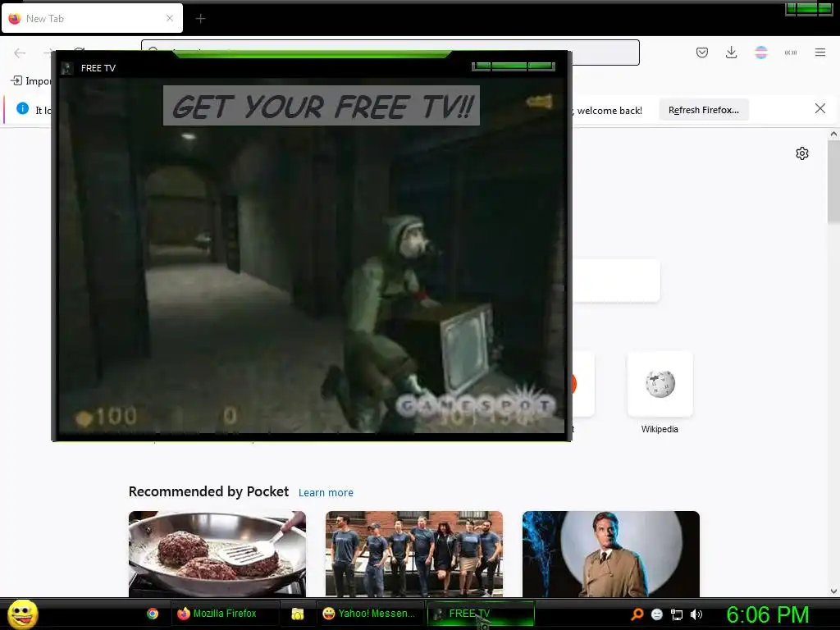The height and width of the screenshot is (630, 840).
Task: Click the 6:06 PM taskbar clock
Action: coord(768,614)
